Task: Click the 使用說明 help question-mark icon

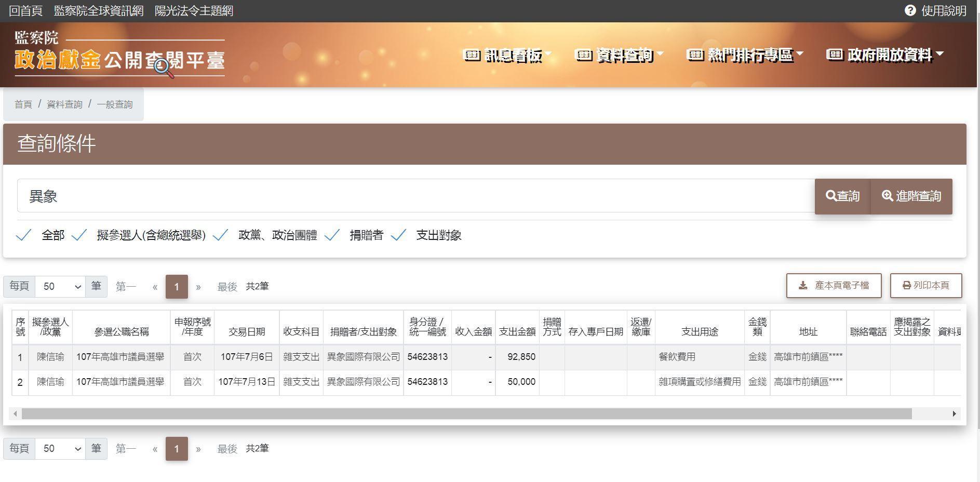Action: click(910, 10)
